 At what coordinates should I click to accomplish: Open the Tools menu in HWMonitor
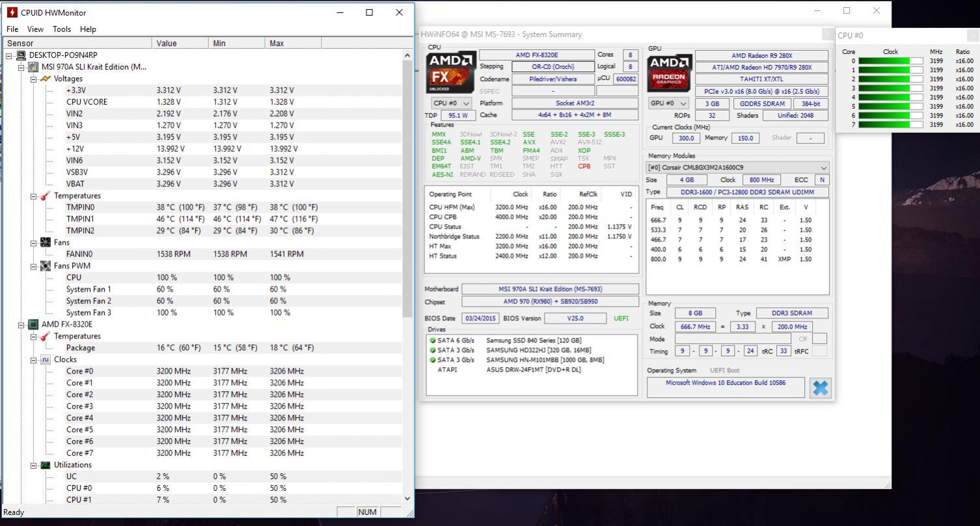[62, 29]
